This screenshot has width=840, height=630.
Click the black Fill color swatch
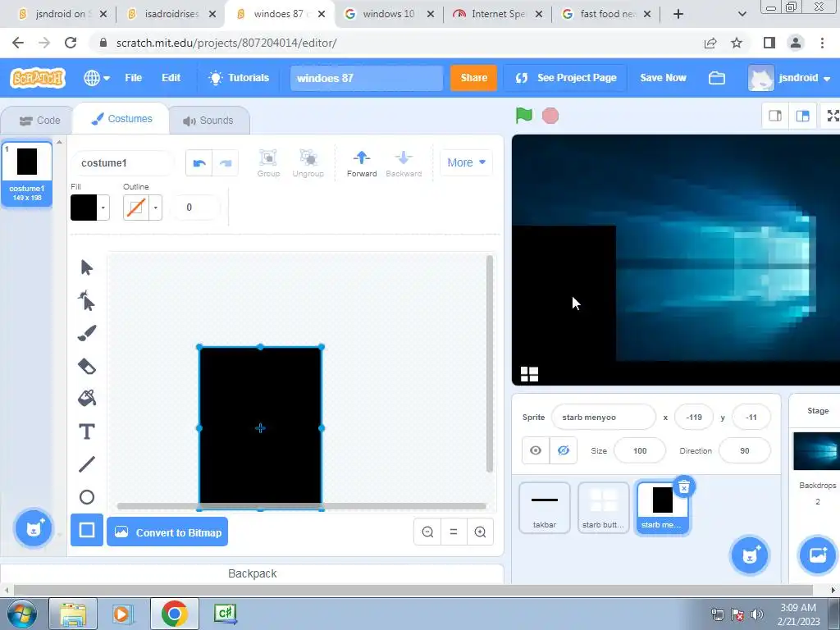pos(84,208)
